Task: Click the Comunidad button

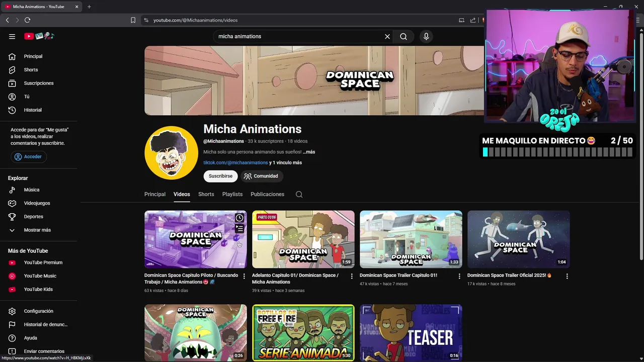Action: [261, 176]
